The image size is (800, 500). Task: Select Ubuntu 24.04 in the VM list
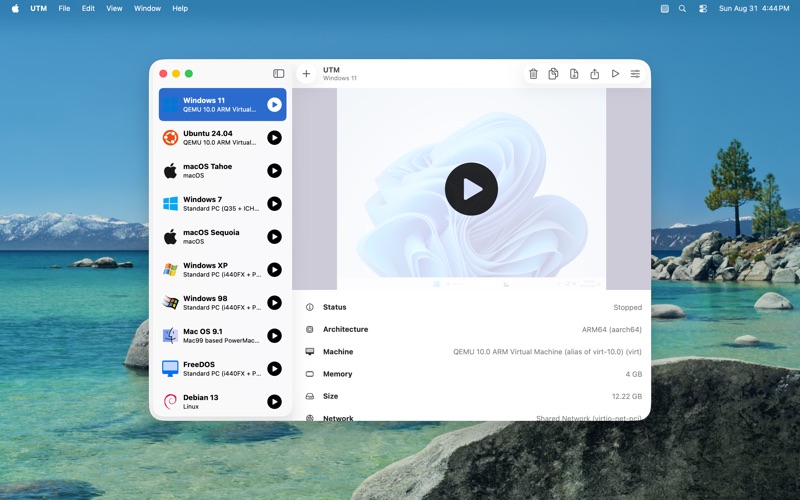(x=222, y=138)
